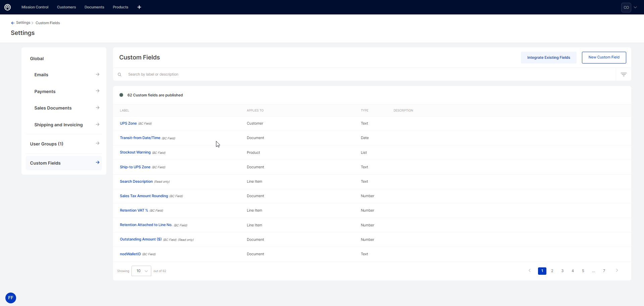644x306 pixels.
Task: Click the New Custom Field button
Action: coord(604,57)
